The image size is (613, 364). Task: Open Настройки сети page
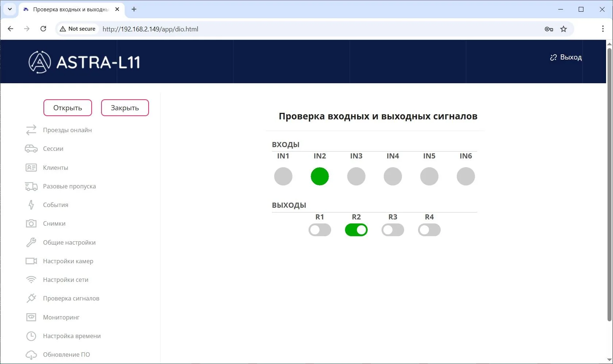coord(66,280)
